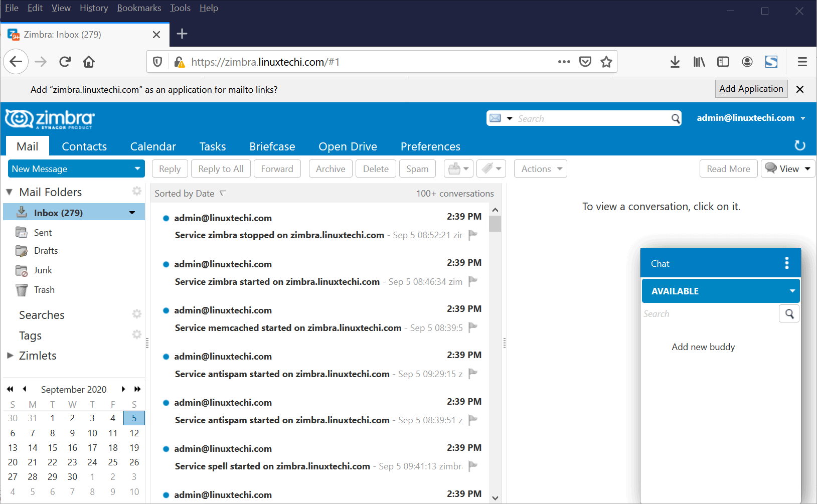Open the chat options three-dot menu
This screenshot has height=504, width=817.
pos(786,263)
